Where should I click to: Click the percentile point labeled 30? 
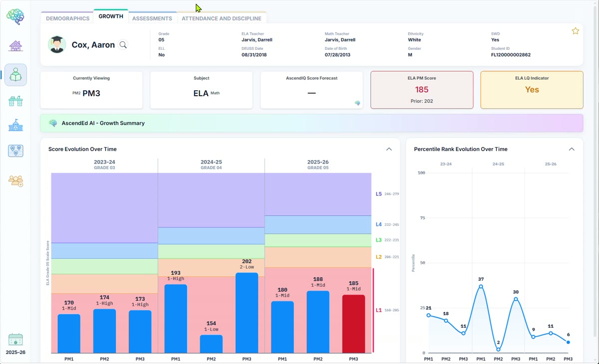coord(516,299)
